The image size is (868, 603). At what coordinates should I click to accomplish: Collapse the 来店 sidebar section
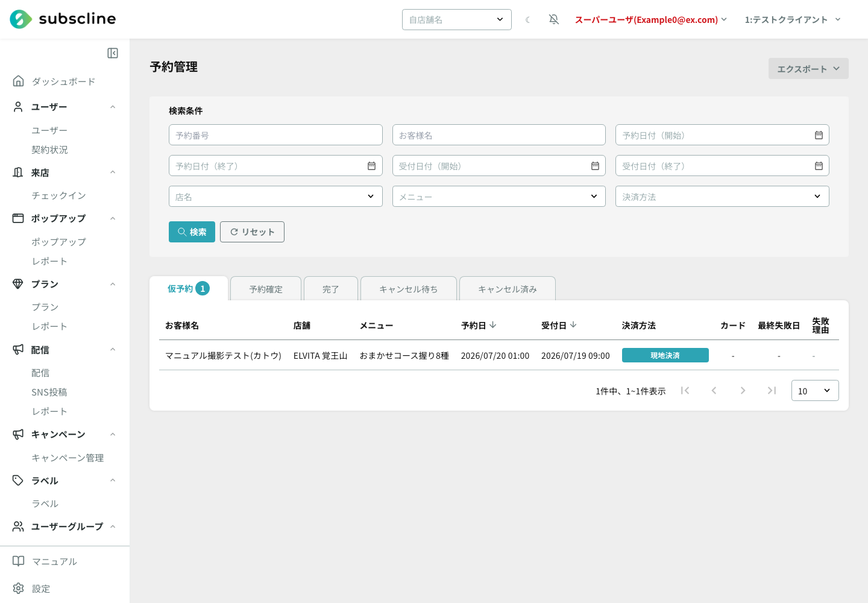pos(113,172)
